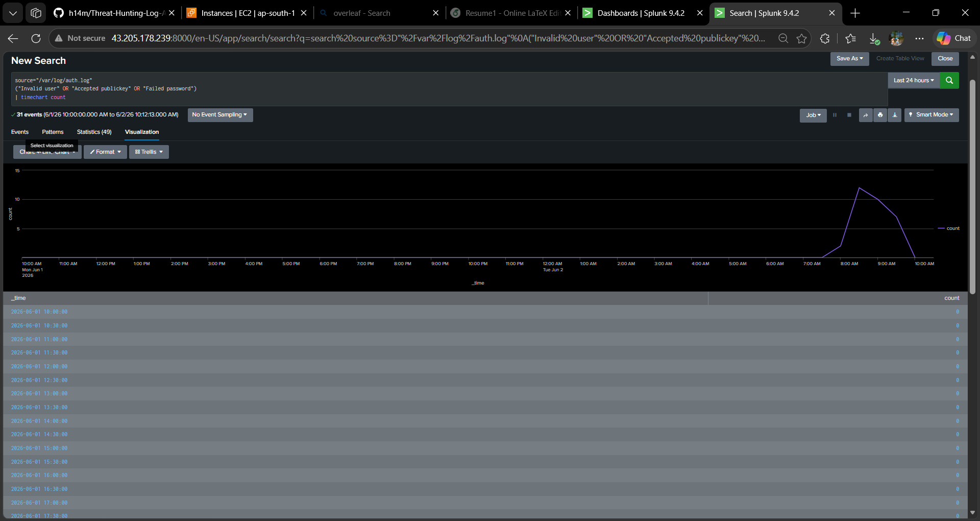Open the No Event Sampling dropdown

point(220,115)
